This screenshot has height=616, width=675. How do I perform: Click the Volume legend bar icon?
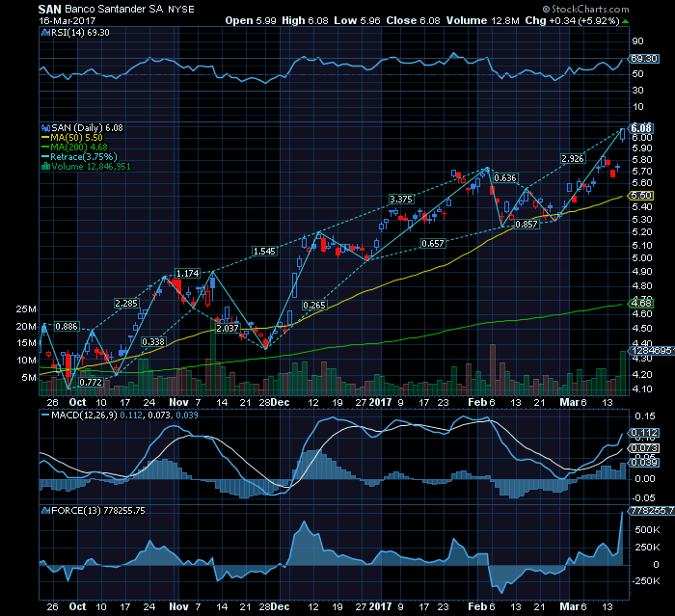pos(45,166)
